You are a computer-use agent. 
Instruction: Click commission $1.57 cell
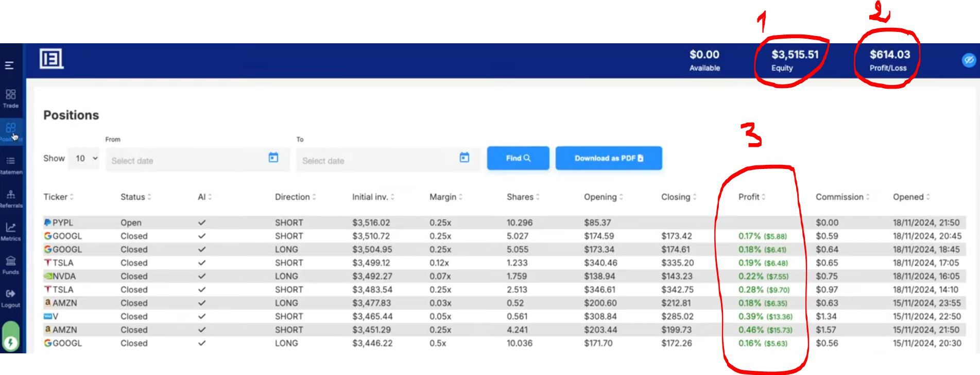coord(826,330)
